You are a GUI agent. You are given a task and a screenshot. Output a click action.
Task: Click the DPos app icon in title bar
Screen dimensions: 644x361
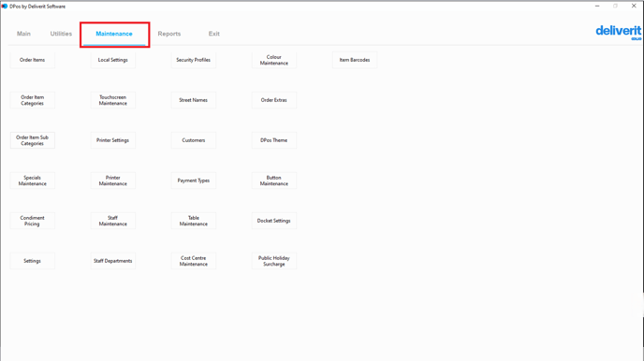click(5, 7)
